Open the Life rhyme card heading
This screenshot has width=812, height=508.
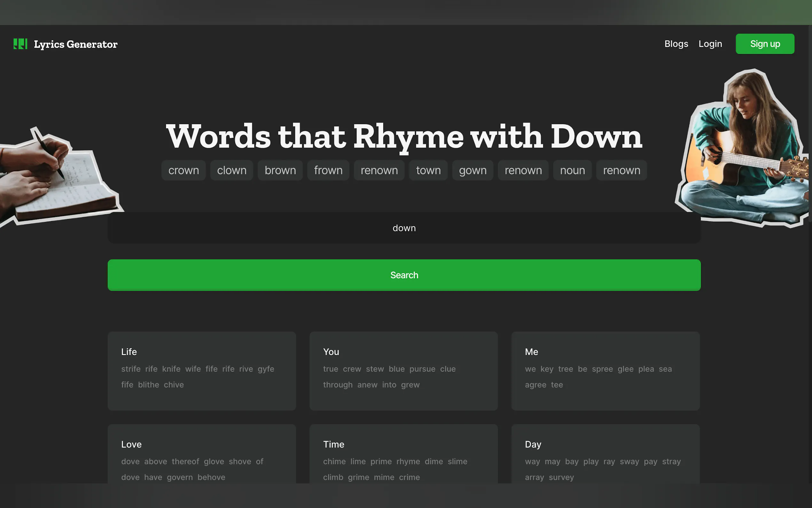click(x=129, y=352)
